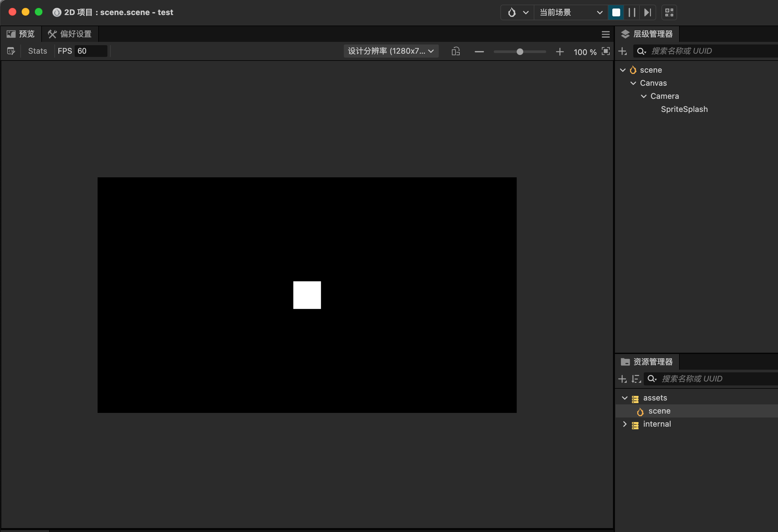Click the FPS input field
The width and height of the screenshot is (778, 532).
tap(90, 51)
